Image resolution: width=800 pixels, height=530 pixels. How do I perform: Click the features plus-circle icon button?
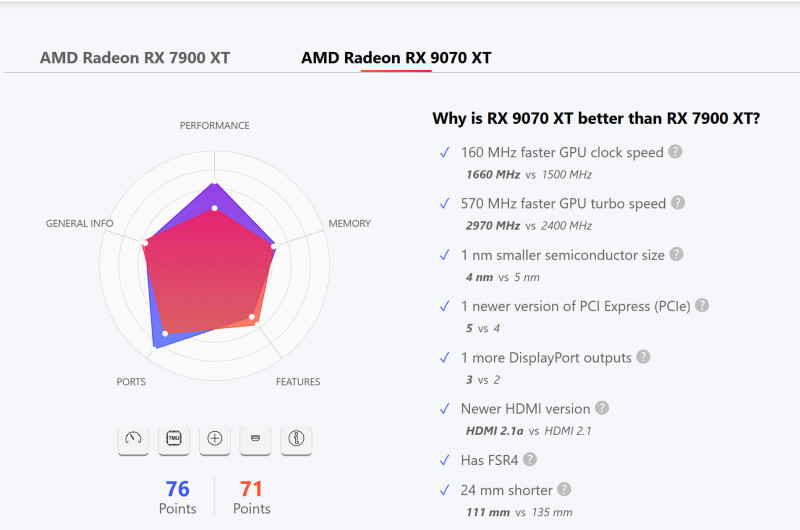[214, 439]
